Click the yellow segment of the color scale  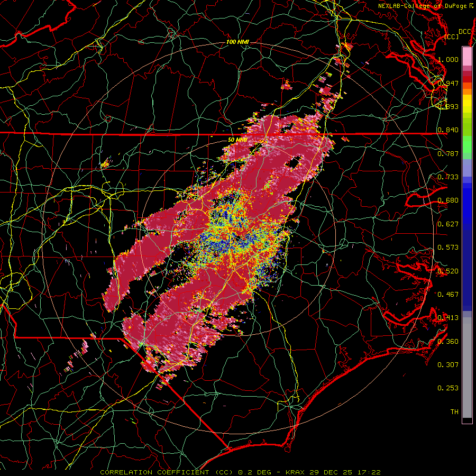pyautogui.click(x=467, y=104)
